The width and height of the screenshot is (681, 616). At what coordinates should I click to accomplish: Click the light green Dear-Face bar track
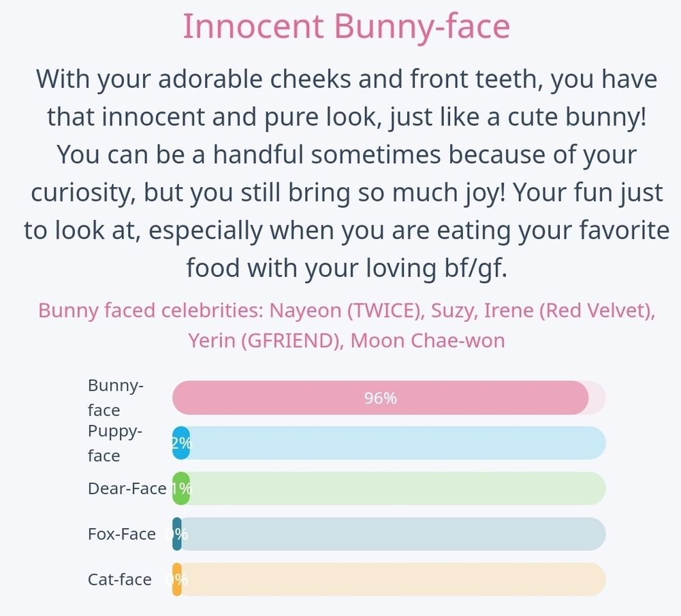(395, 489)
